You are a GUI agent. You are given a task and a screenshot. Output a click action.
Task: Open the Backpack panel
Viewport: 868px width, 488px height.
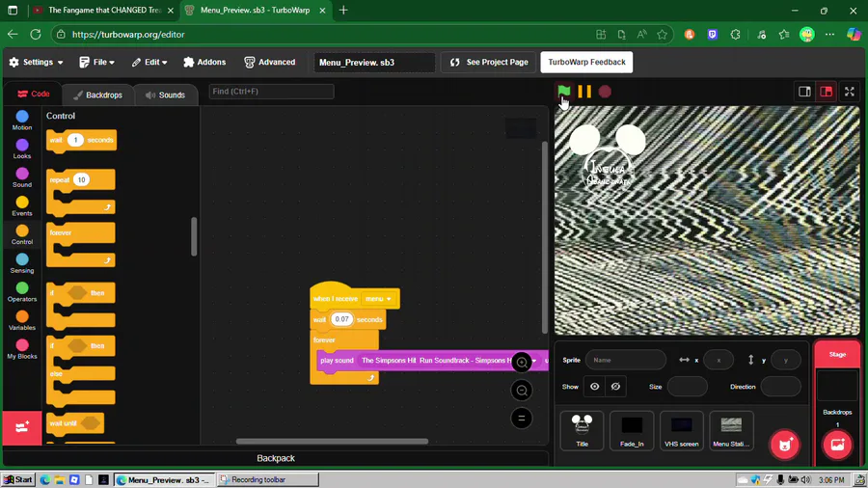click(276, 458)
